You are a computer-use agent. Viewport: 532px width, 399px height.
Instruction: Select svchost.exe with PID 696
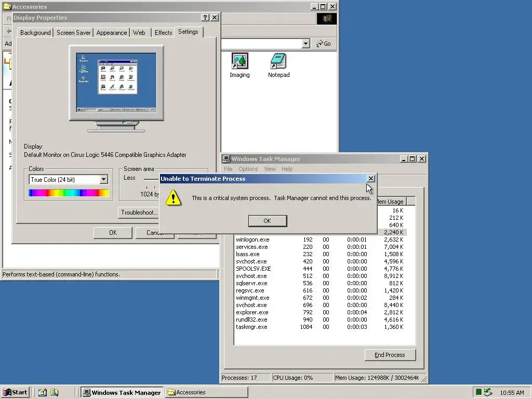tap(320, 305)
